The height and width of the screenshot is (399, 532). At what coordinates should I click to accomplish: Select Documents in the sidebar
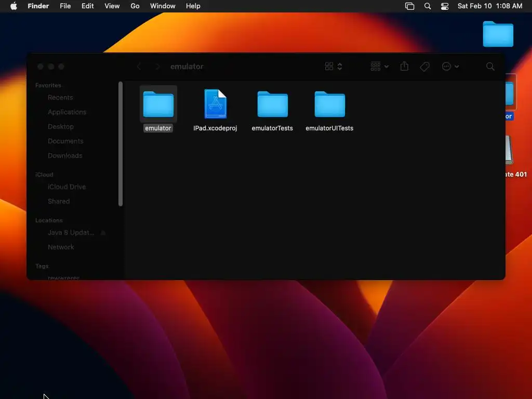65,141
